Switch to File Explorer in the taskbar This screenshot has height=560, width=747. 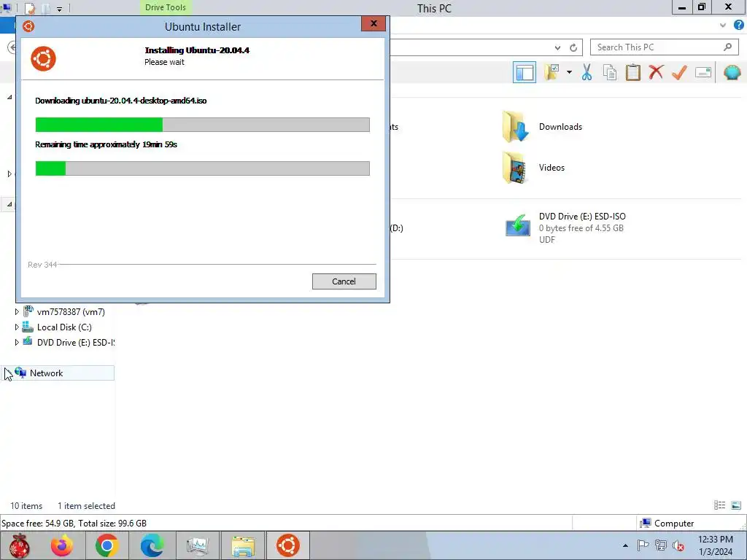(x=243, y=545)
